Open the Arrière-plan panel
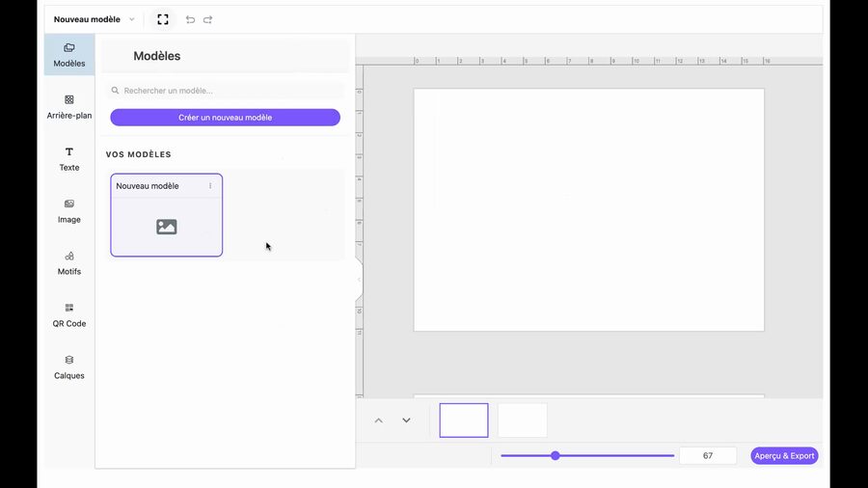 coord(69,107)
